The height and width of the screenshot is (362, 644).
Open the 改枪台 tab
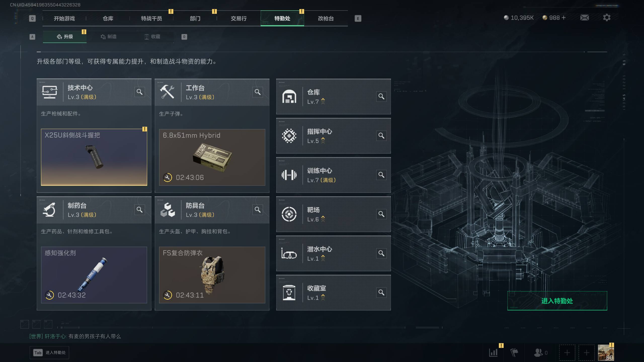coord(326,18)
